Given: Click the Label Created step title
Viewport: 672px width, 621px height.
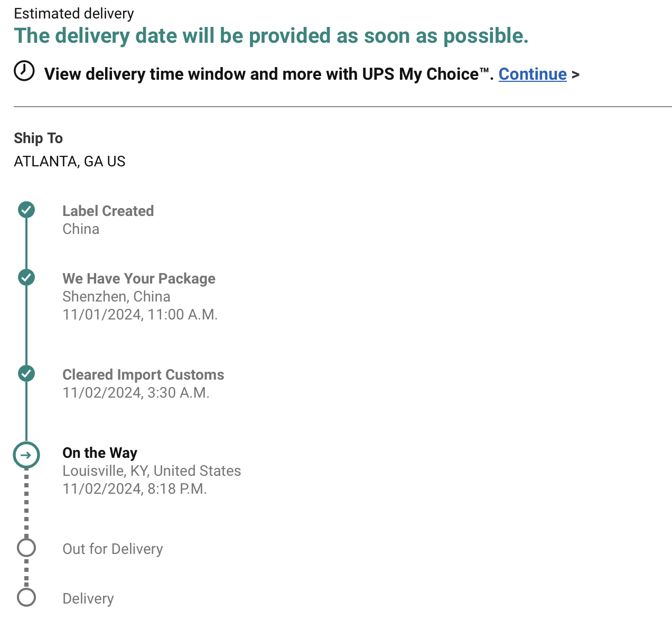Looking at the screenshot, I should (x=108, y=211).
